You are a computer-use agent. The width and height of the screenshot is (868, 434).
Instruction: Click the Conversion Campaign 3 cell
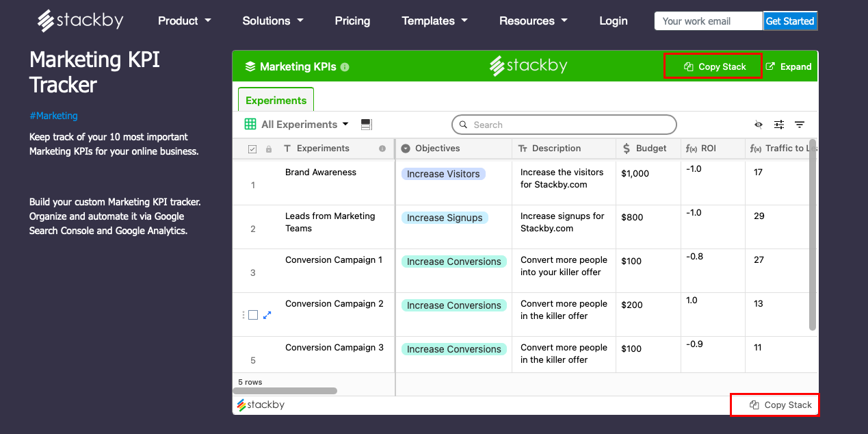[x=334, y=355]
